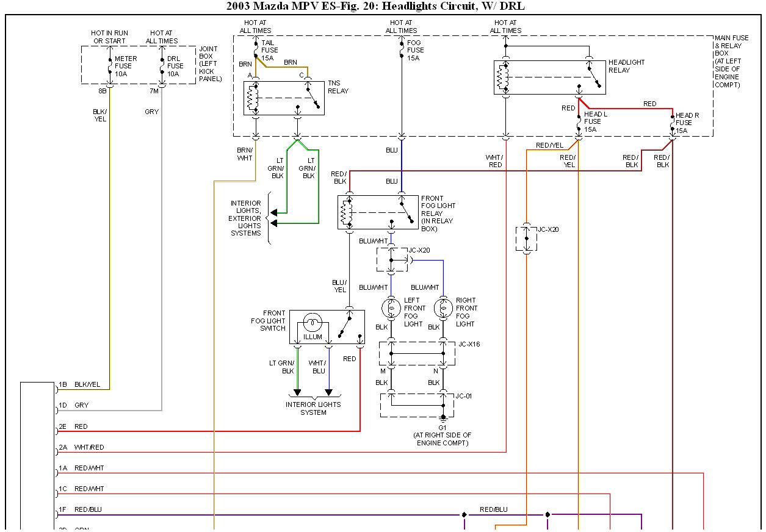The image size is (766, 532).
Task: Click the 'WHT/RED' label below headlight relay
Action: tap(495, 161)
